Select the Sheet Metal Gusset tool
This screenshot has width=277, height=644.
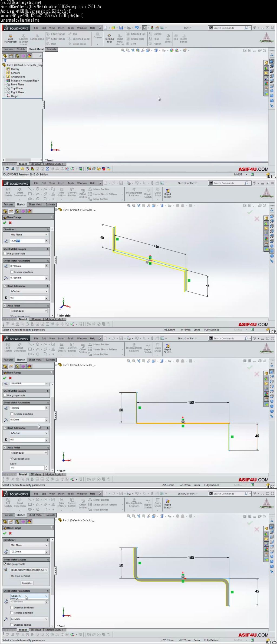click(x=120, y=40)
